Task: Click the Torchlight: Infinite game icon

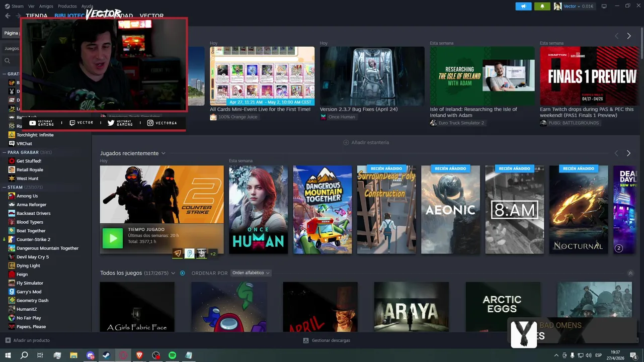Action: click(12, 135)
